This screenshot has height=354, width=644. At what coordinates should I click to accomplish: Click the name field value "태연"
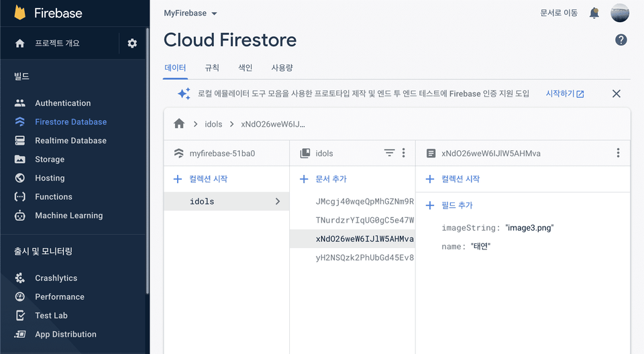pos(480,247)
